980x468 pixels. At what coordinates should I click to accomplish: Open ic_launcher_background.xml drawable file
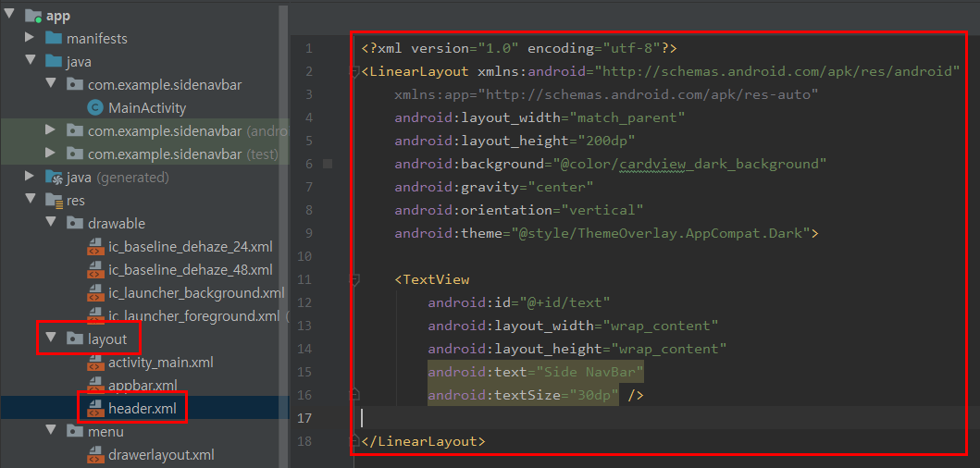click(x=196, y=293)
